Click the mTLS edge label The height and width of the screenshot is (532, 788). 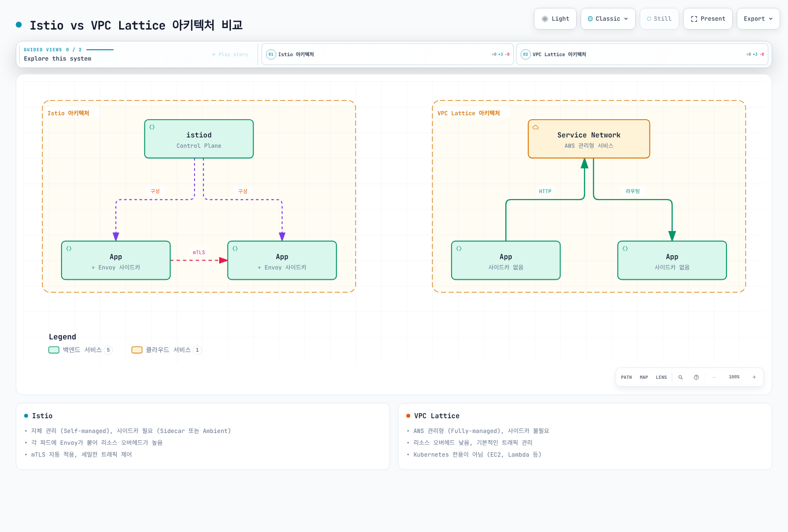(199, 253)
